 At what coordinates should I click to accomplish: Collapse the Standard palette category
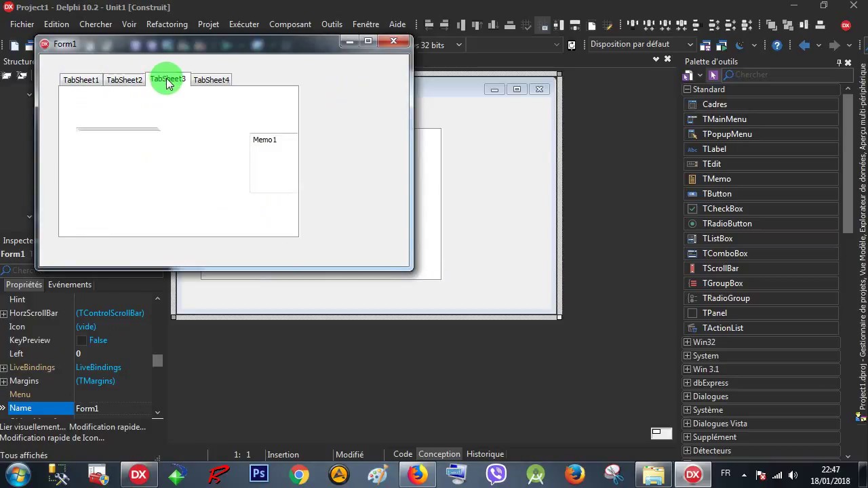pos(687,89)
